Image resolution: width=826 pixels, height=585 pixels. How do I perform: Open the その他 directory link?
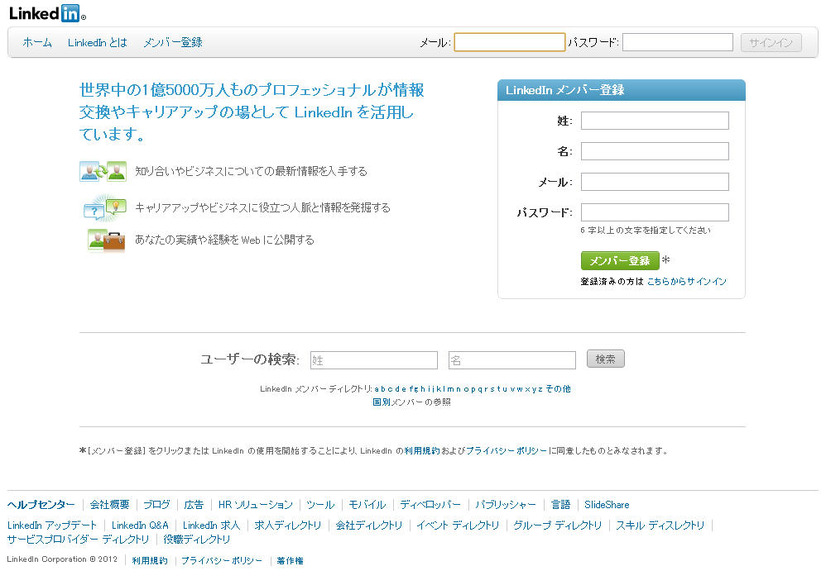coord(558,389)
